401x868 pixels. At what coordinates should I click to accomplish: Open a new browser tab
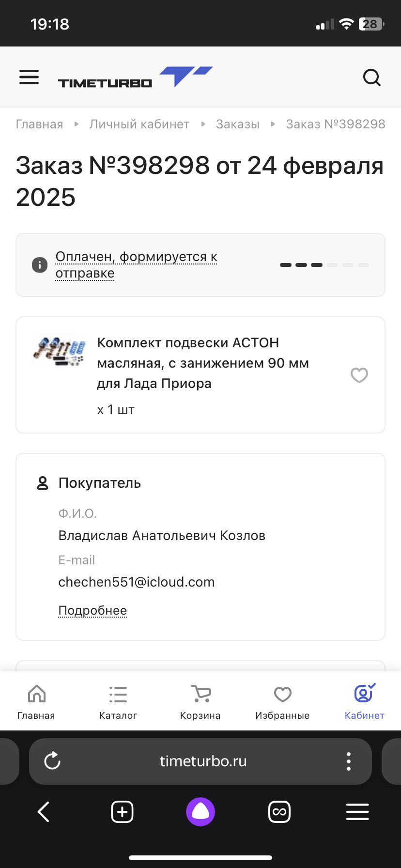click(x=122, y=812)
